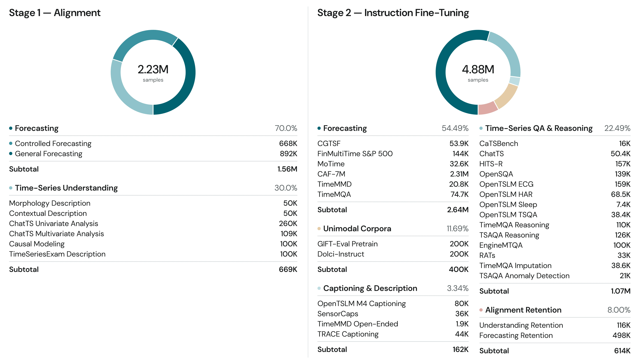Click the Time-Series QA & Reasoning legend dot
This screenshot has height=364, width=639.
[481, 128]
